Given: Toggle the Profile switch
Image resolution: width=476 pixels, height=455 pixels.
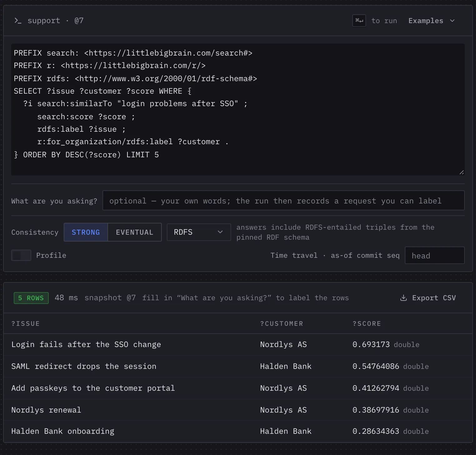Looking at the screenshot, I should click(21, 255).
